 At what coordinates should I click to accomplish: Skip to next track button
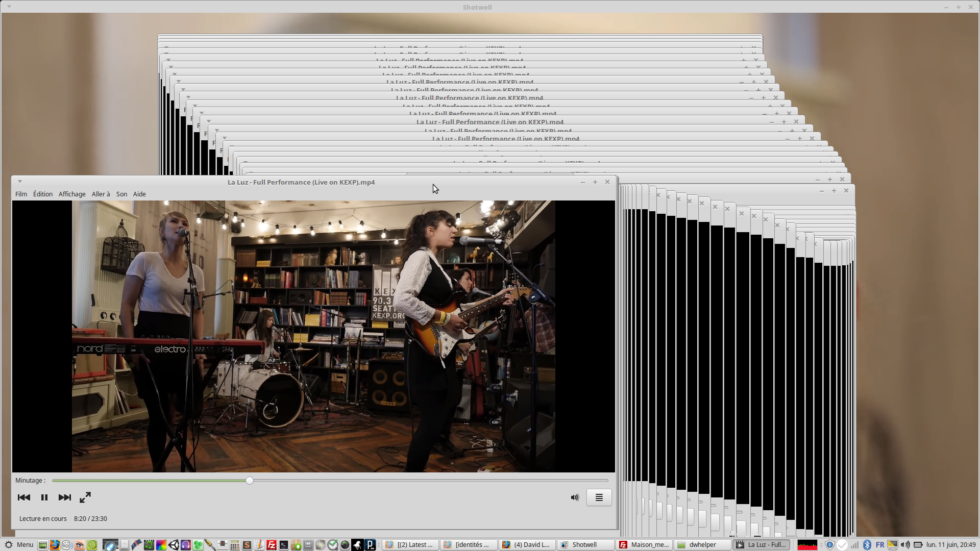click(x=65, y=497)
